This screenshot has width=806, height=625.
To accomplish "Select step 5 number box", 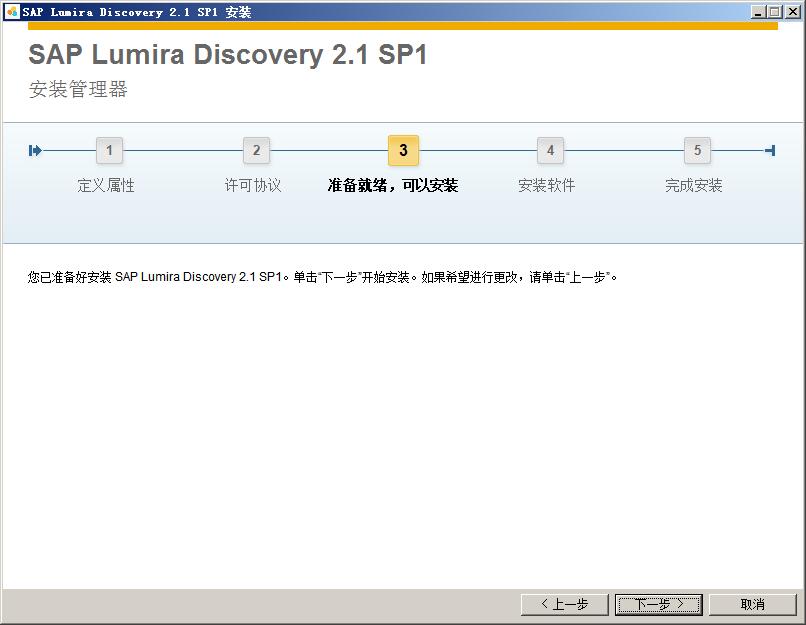I will 698,151.
